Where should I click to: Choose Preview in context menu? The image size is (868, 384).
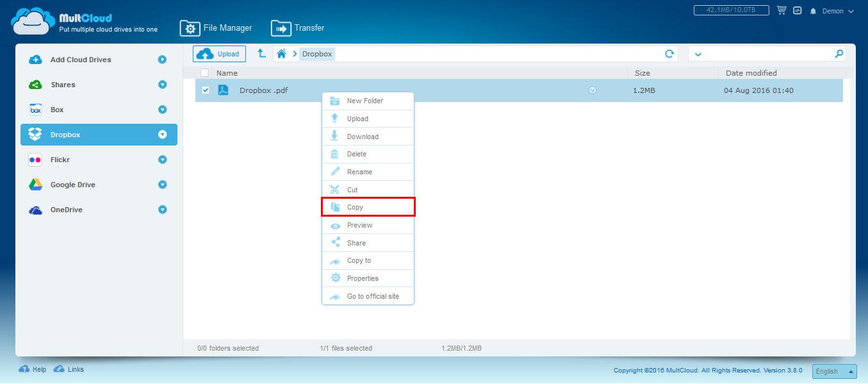click(x=368, y=225)
